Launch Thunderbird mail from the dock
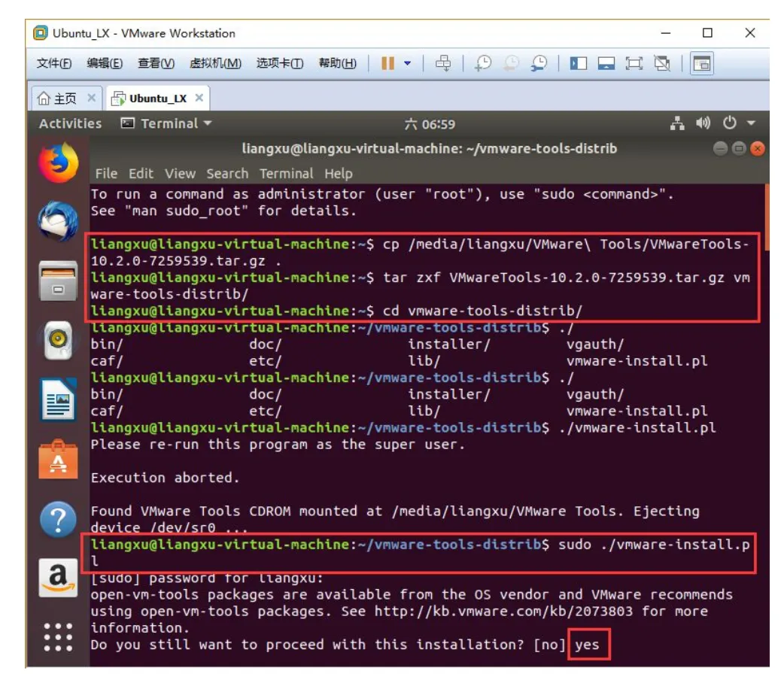The image size is (784, 680). tap(58, 221)
